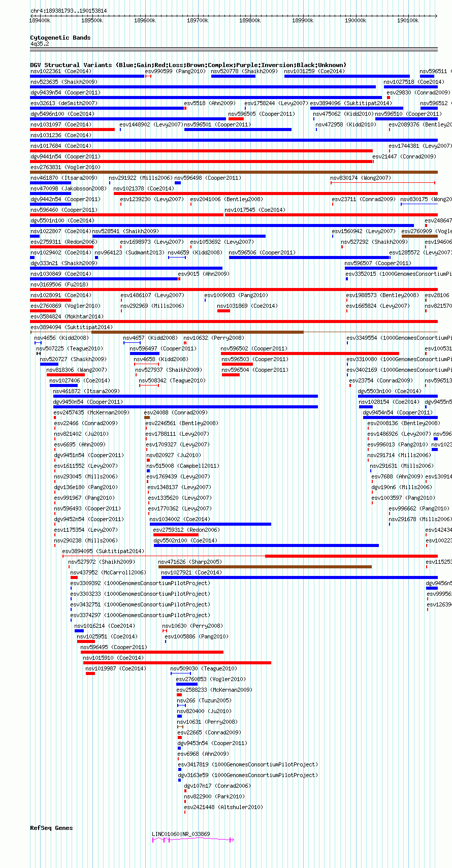Select nsv461872 (Itsara2009) variant
452x868 pixels.
point(86,391)
